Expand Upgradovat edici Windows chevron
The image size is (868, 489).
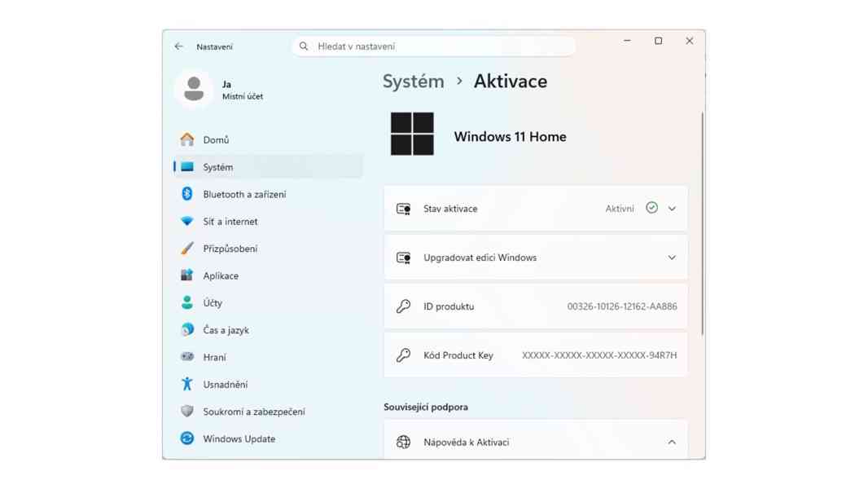(x=672, y=258)
